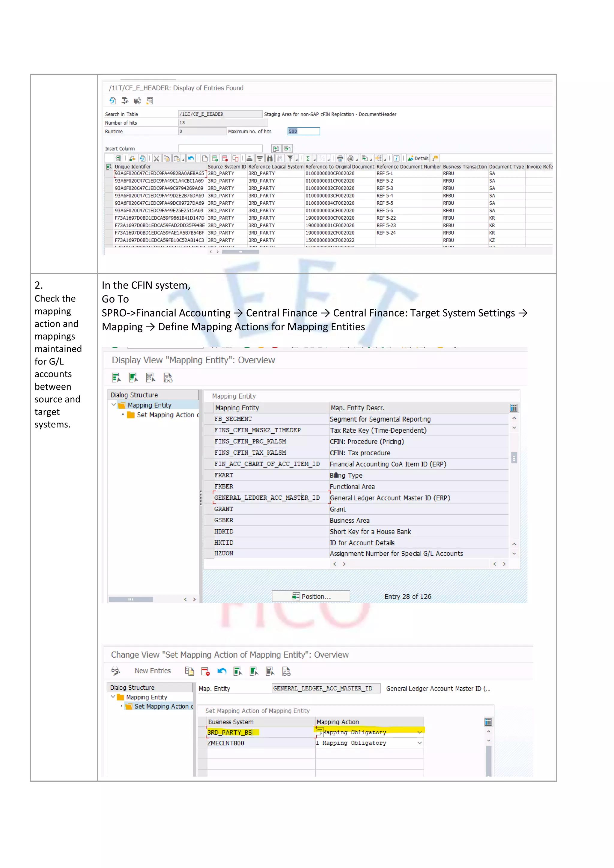Screen dimensions: 614x868
Task: Open the filter options dropdown arrow
Action: [297, 160]
